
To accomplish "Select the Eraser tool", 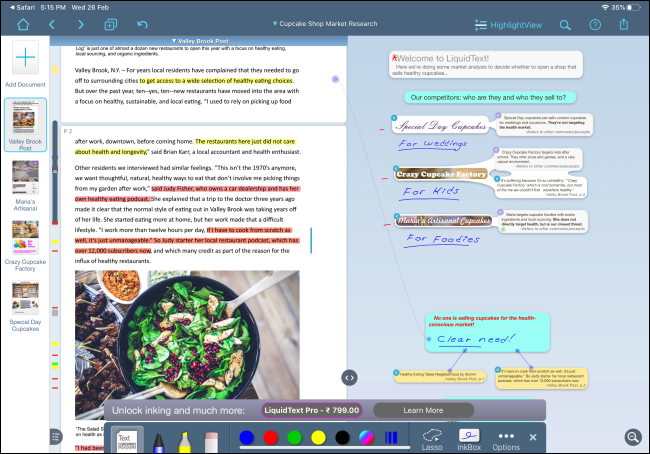I will pos(211,442).
